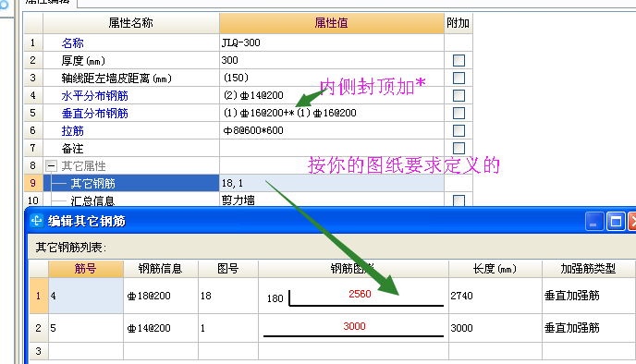636x364 pixels.
Task: Select property row number 1
Action: click(33, 42)
